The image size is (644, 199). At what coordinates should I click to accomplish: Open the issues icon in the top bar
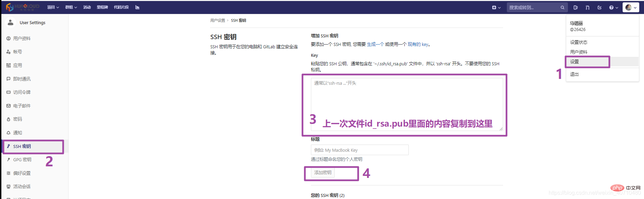pos(575,7)
